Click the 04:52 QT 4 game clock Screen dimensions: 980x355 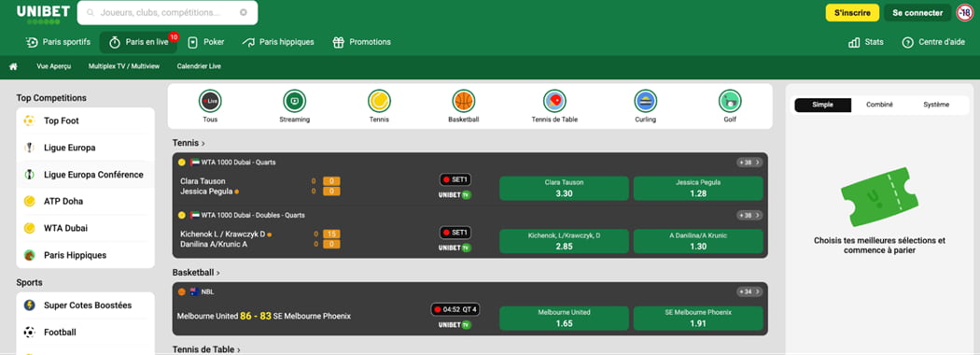pos(455,309)
